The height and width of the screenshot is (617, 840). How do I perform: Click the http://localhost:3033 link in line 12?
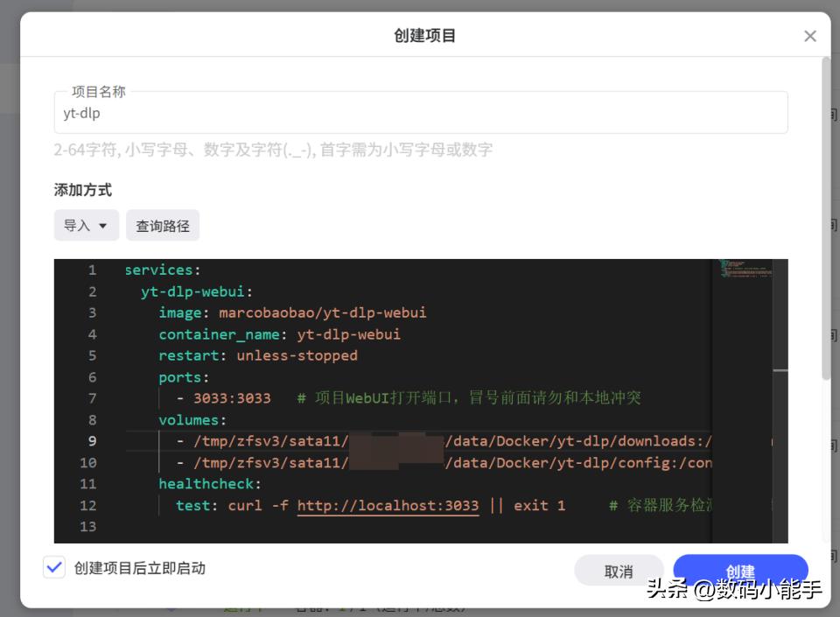[x=388, y=506]
